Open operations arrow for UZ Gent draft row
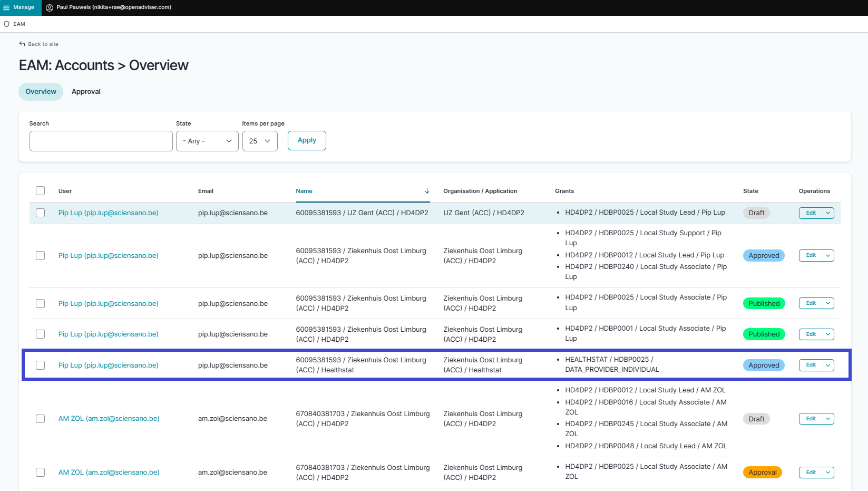Screen dimensions: 868x491 coord(828,213)
